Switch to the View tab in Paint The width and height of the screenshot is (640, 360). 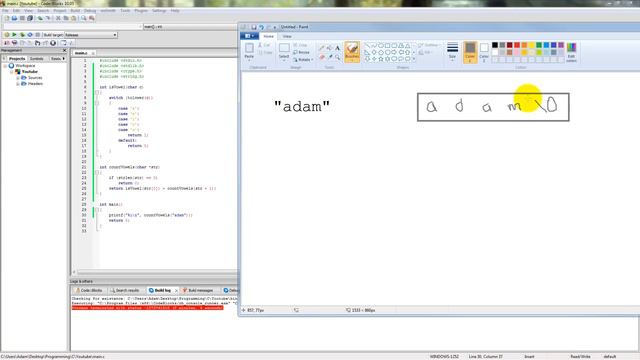coord(287,36)
